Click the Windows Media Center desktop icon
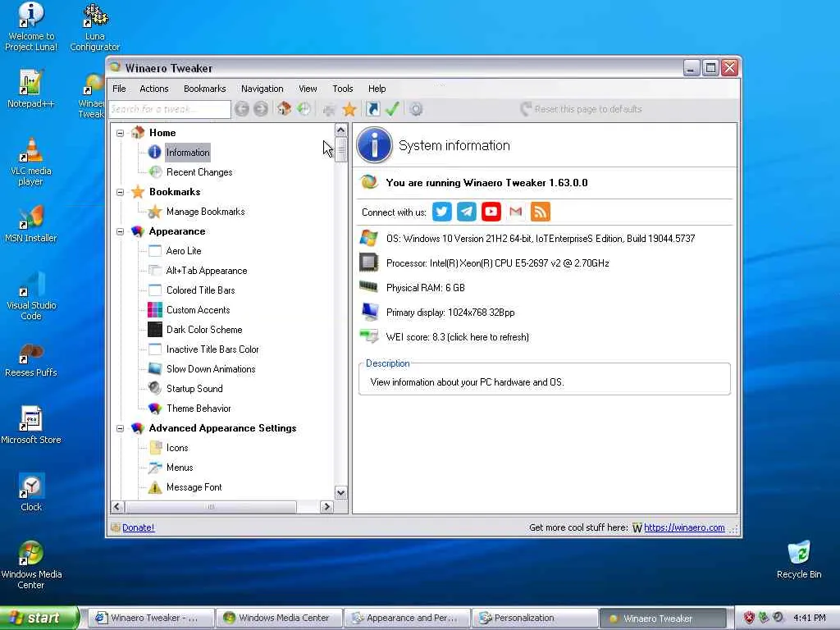Screen dimensions: 840x630 [31, 565]
